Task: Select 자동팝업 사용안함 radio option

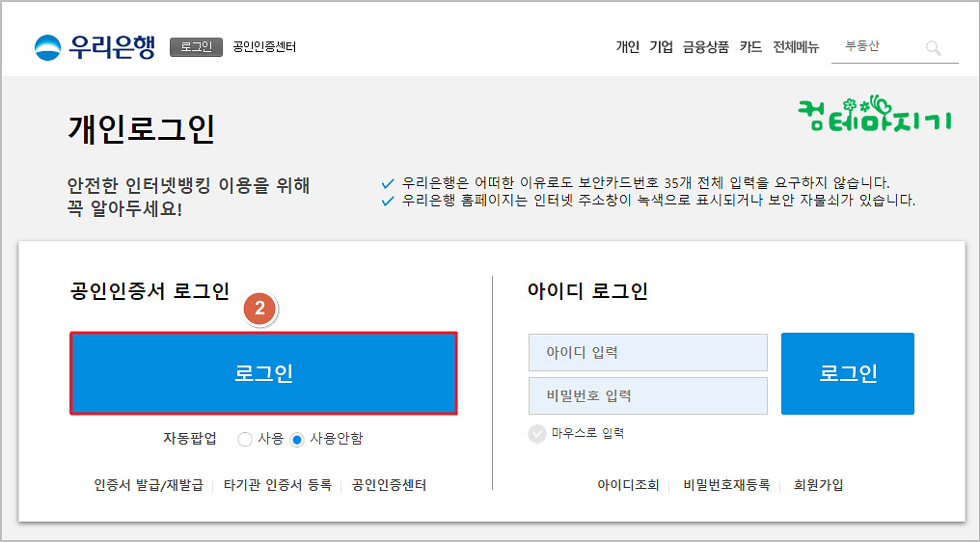Action: (297, 439)
